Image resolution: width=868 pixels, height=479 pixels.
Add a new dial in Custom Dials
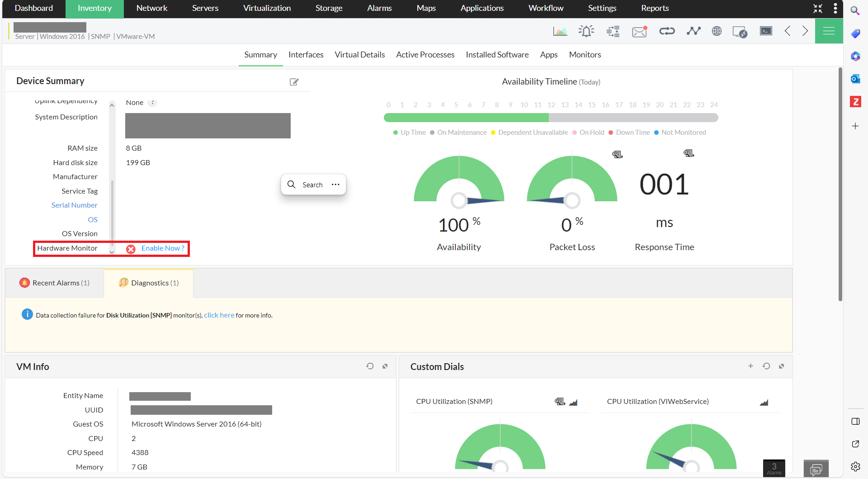pos(750,366)
